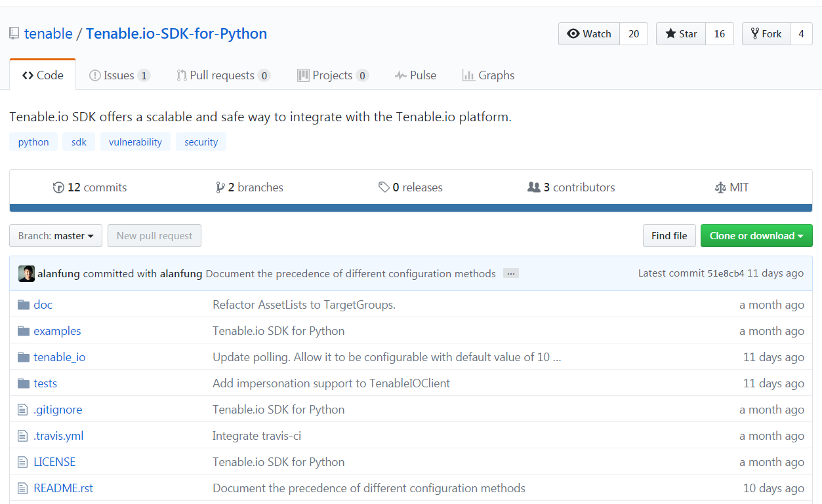Click the repository book icon beside tenable
Image resolution: width=822 pixels, height=504 pixels.
[x=14, y=33]
